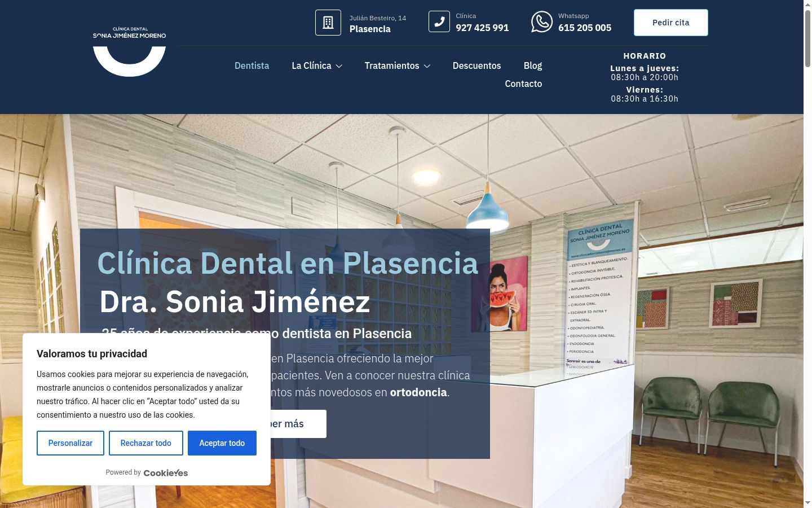This screenshot has width=812, height=508.
Task: Open the Contacto page
Action: (523, 84)
